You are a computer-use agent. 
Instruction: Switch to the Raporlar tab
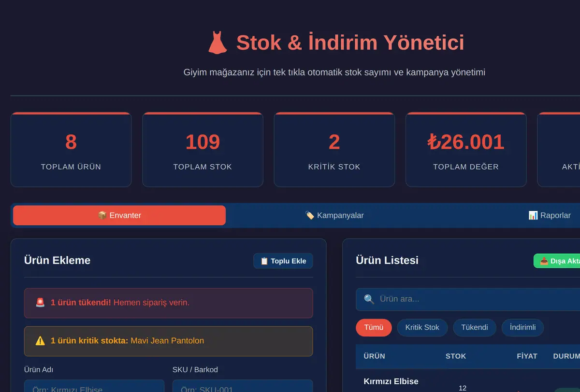[x=550, y=215]
